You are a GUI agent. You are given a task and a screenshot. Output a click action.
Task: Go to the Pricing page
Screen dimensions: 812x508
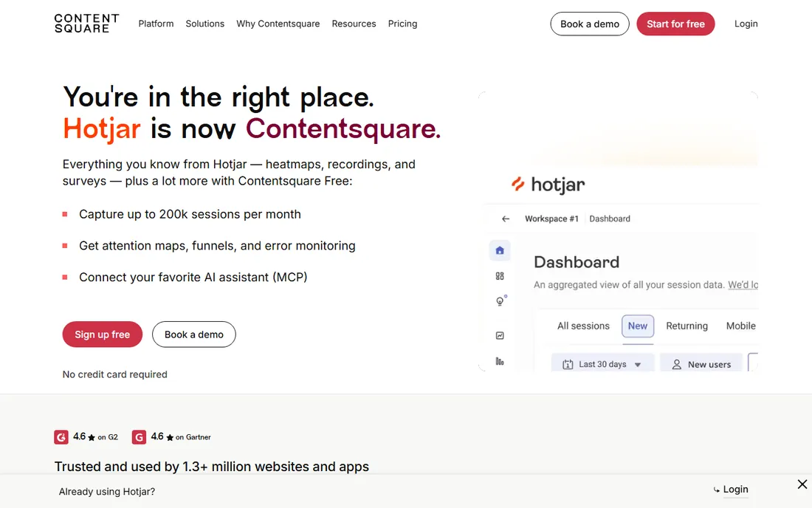pyautogui.click(x=402, y=24)
